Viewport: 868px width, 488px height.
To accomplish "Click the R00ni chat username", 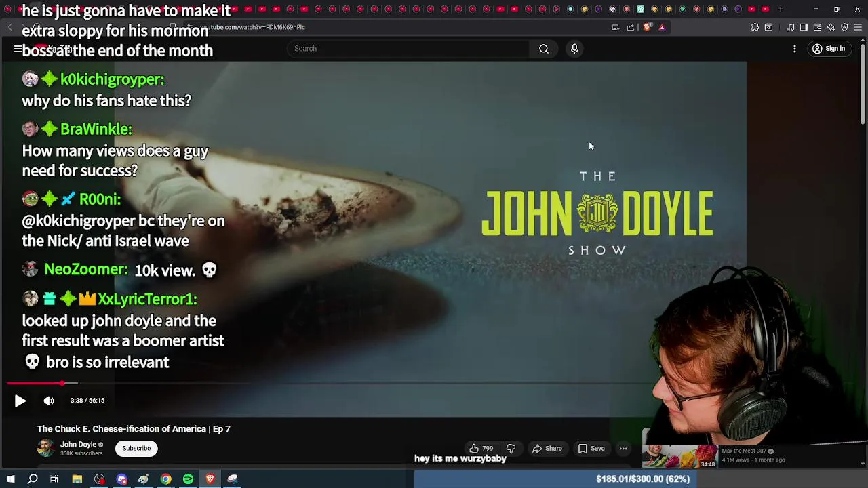I will coord(100,199).
